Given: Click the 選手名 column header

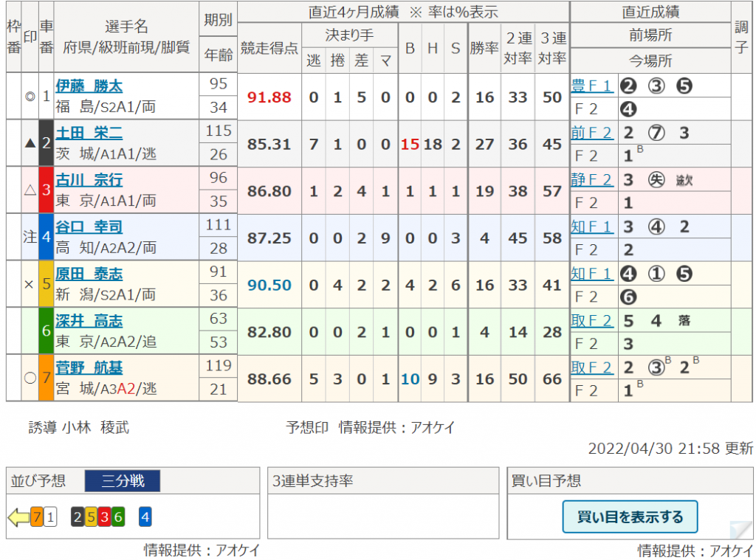Looking at the screenshot, I should [x=126, y=26].
